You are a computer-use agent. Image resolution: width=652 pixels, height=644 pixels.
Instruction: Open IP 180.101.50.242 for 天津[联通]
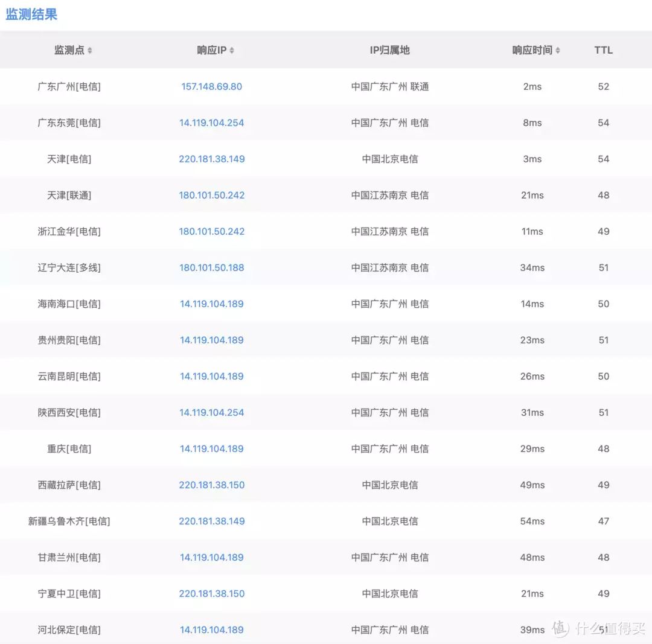click(x=211, y=195)
